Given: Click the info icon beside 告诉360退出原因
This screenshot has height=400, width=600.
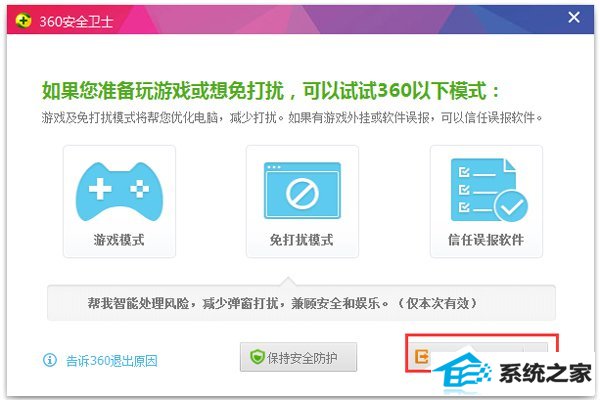Looking at the screenshot, I should pos(50,360).
